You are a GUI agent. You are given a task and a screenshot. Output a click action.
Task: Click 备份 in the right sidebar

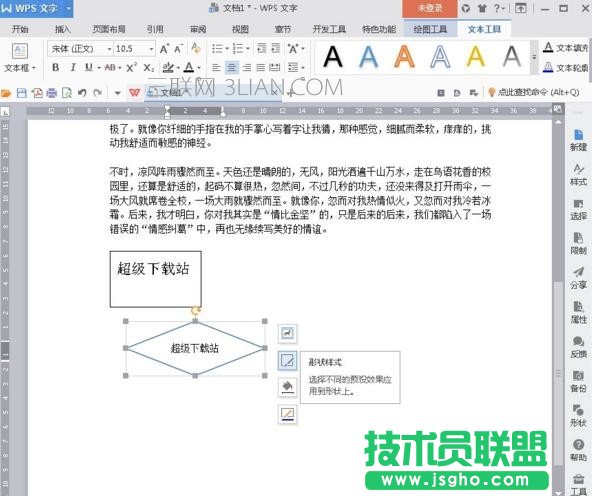(x=578, y=381)
